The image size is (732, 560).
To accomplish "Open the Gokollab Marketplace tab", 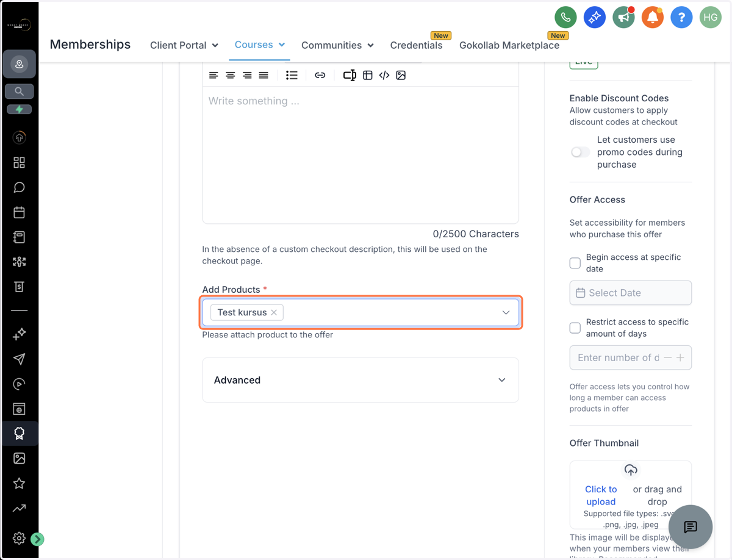I will pos(509,45).
